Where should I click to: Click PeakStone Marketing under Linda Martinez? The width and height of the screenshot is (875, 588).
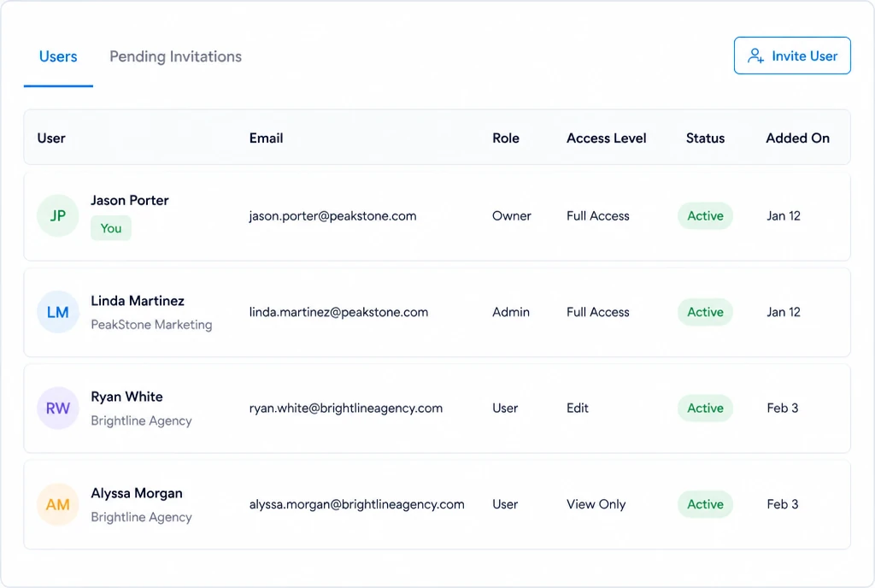[151, 325]
